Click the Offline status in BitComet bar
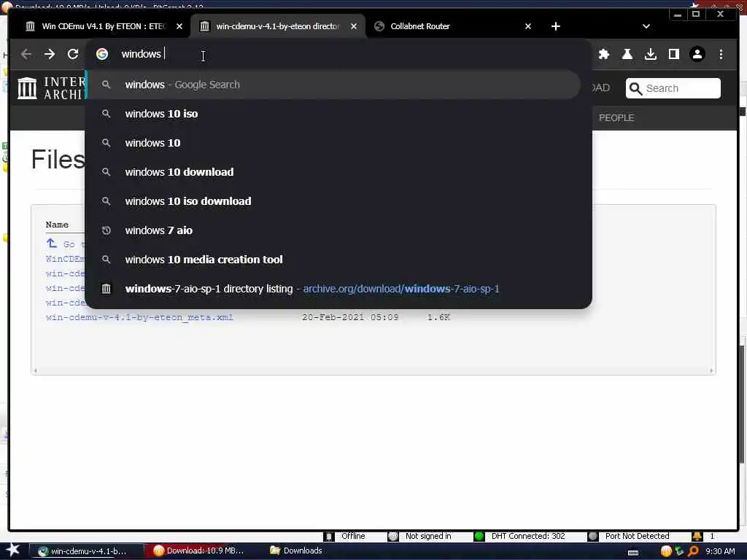The image size is (747, 560). pyautogui.click(x=353, y=536)
